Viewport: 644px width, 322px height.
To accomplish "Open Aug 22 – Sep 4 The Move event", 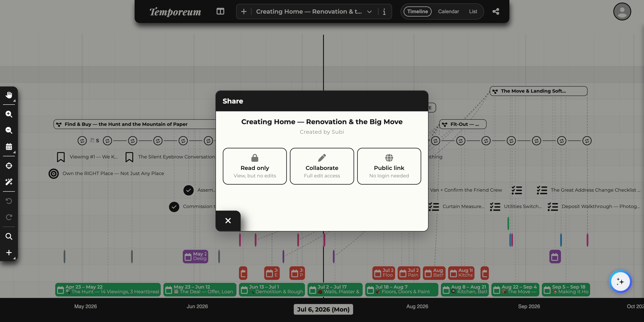I will tap(515, 289).
